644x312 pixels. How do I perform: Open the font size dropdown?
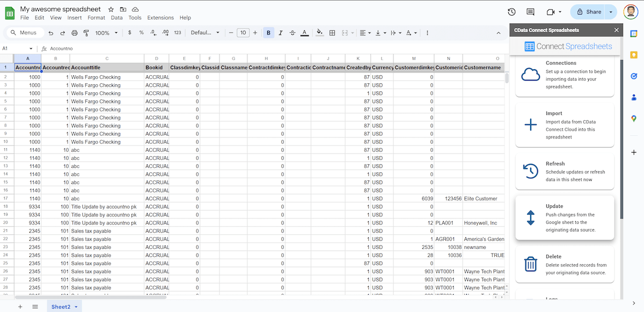click(243, 32)
